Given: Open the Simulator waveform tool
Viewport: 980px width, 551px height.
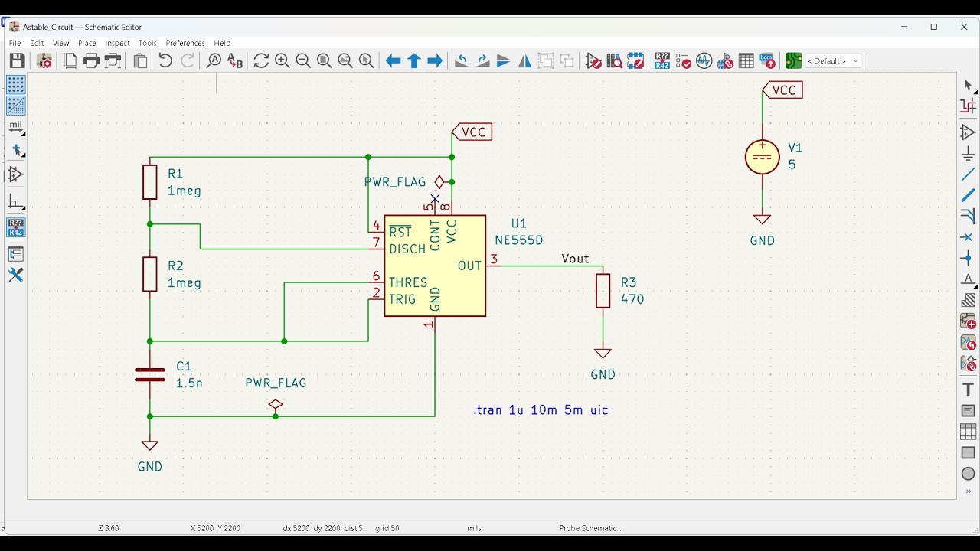Looking at the screenshot, I should [704, 60].
